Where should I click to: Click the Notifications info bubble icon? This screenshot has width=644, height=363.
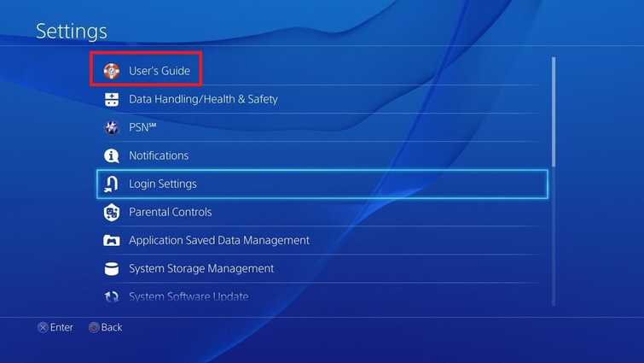(x=111, y=155)
